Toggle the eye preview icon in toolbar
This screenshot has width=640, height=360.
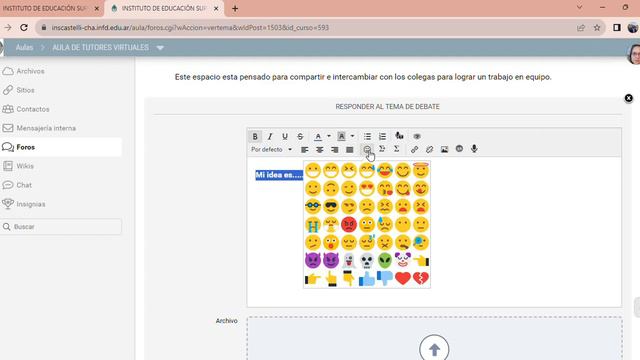[x=417, y=136]
